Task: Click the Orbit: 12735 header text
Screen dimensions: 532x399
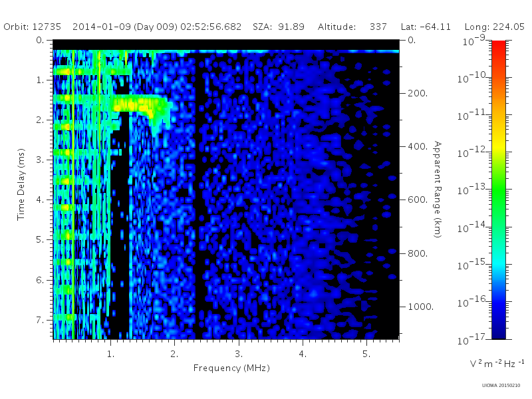Action: click(32, 27)
